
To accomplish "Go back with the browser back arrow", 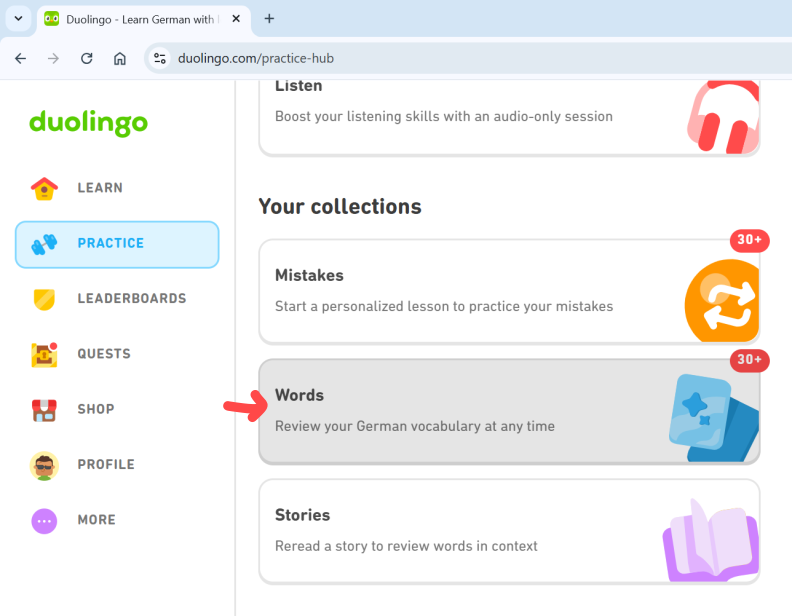I will click(x=21, y=59).
